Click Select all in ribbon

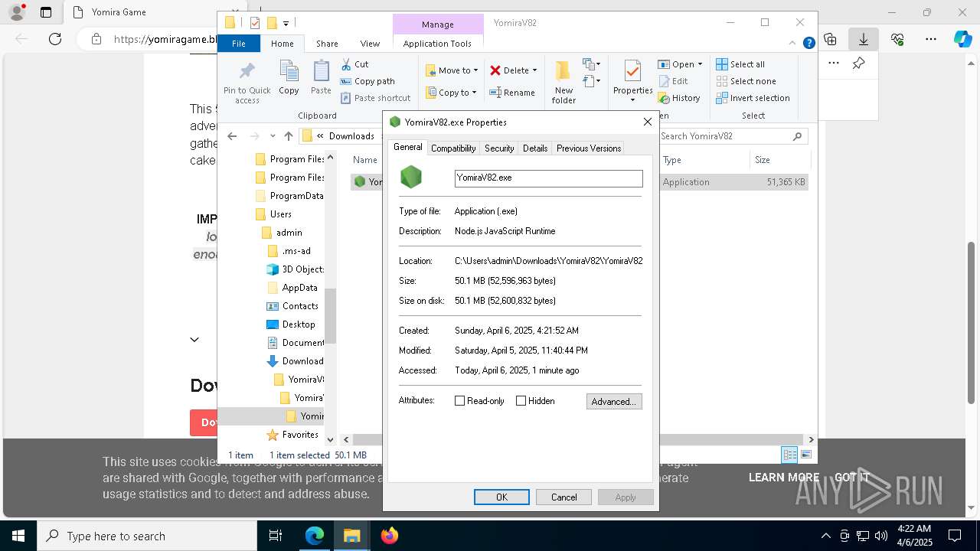tap(740, 64)
